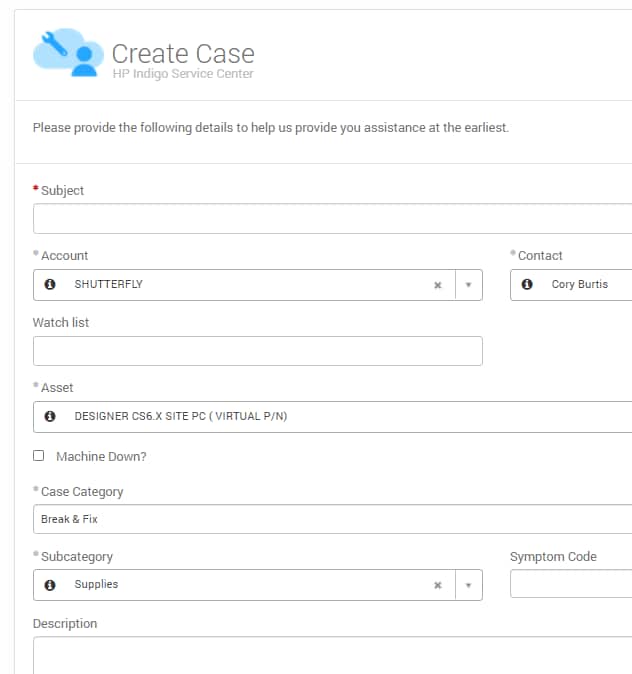Click the Machine Down? label text

(101, 456)
